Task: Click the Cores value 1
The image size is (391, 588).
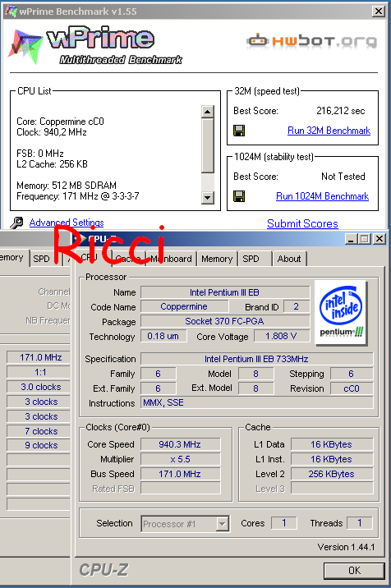Action: click(x=284, y=523)
